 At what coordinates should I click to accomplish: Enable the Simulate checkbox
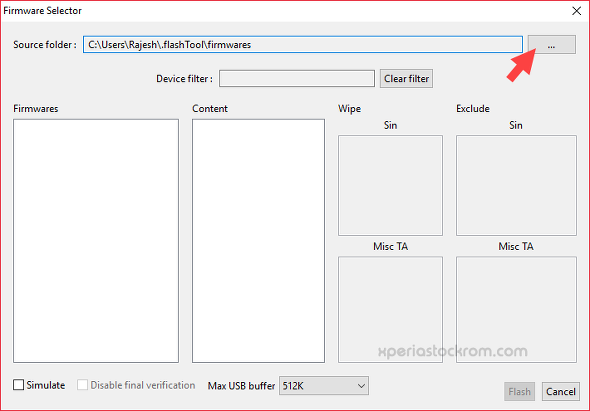click(18, 385)
